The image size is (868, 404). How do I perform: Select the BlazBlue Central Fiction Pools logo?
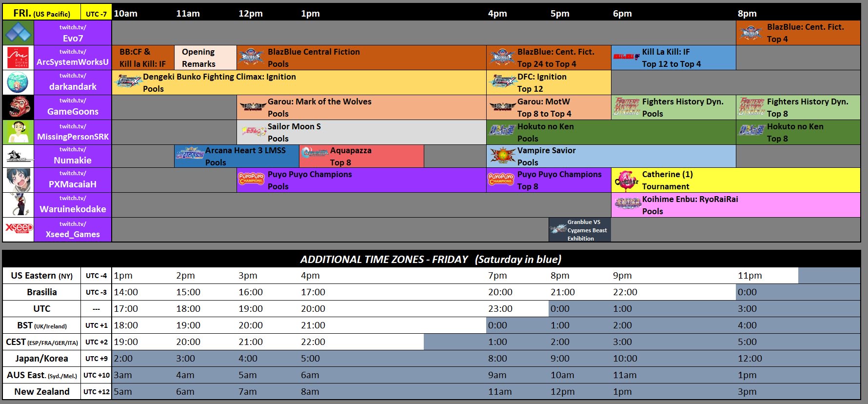(252, 58)
